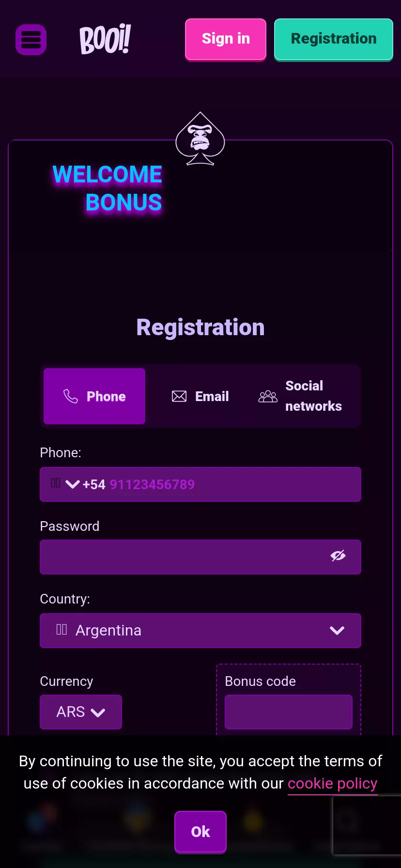Switch to the Phone registration tab

94,396
